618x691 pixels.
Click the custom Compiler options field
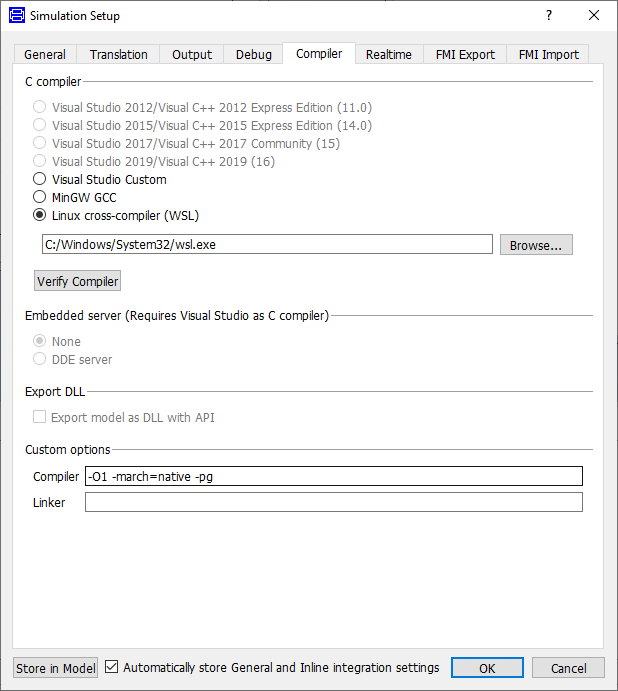(x=333, y=477)
